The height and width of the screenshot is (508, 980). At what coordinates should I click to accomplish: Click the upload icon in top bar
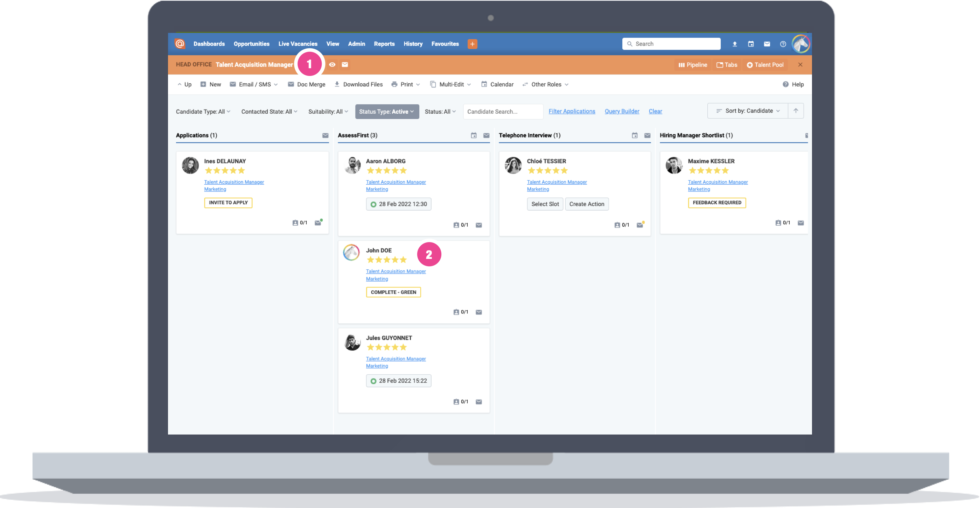coord(735,44)
